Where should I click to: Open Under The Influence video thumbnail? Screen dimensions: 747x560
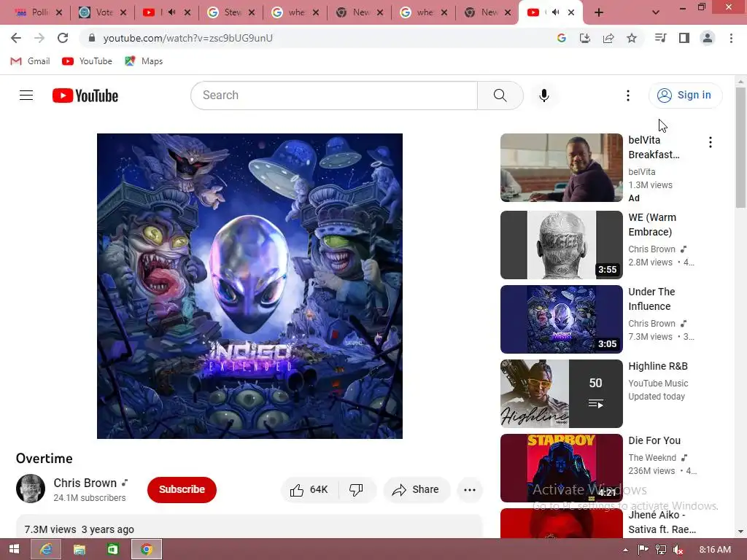pos(561,319)
